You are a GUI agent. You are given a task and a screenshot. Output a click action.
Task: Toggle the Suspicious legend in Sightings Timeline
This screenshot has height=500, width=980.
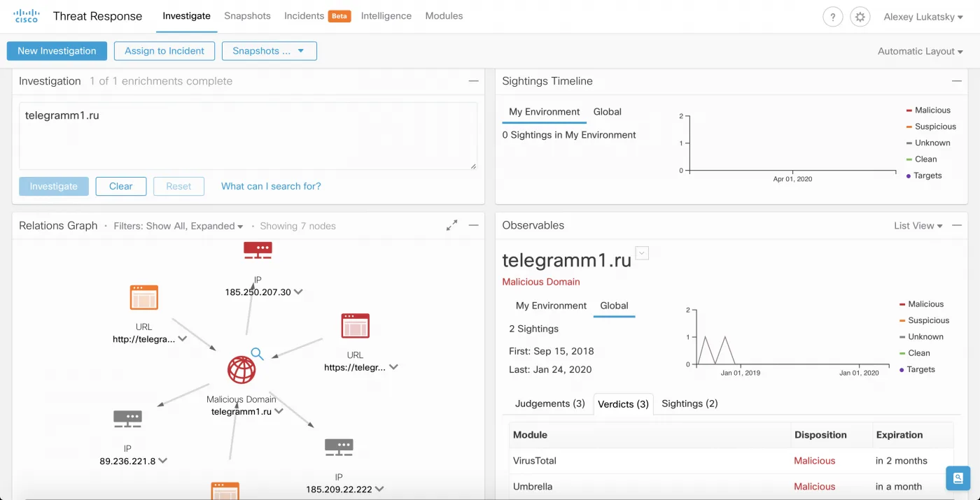click(931, 127)
